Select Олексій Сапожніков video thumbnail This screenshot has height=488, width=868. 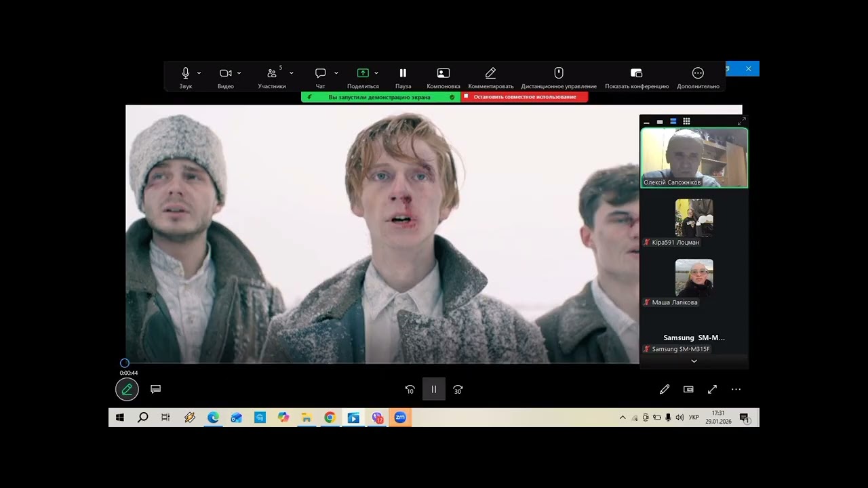click(x=694, y=158)
